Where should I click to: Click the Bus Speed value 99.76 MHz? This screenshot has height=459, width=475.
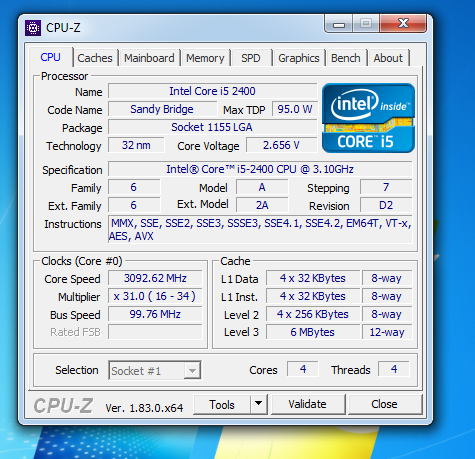point(155,314)
